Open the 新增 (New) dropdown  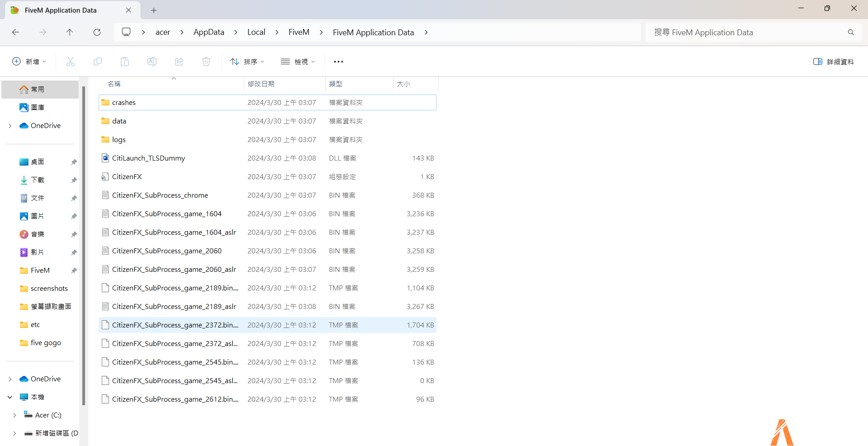pos(29,62)
